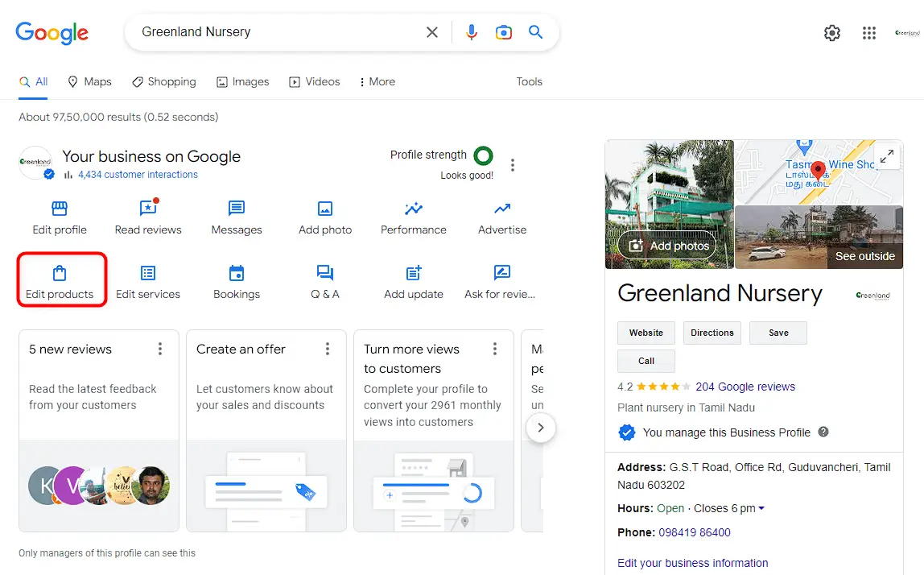Click Add update

click(413, 282)
